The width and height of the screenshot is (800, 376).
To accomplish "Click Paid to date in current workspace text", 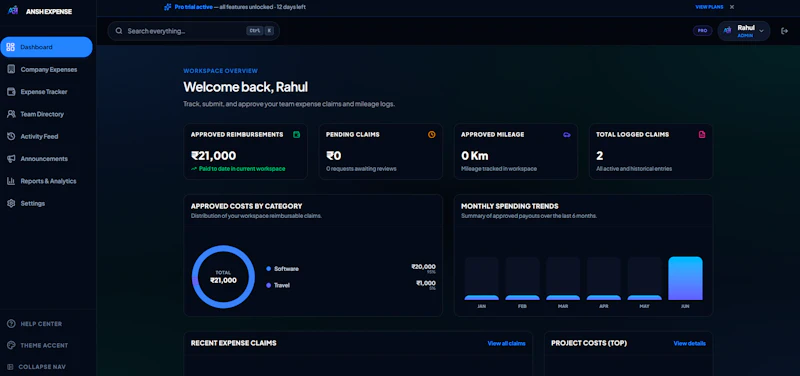I will (x=242, y=169).
